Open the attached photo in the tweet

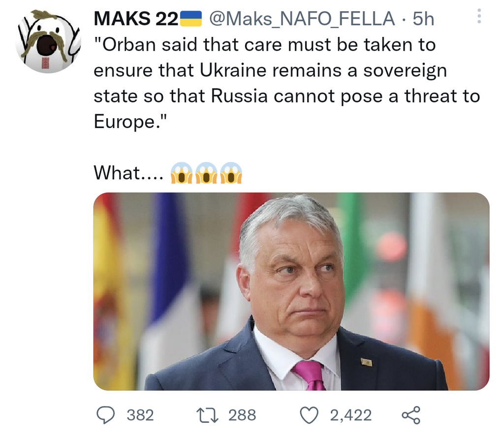pos(291,291)
